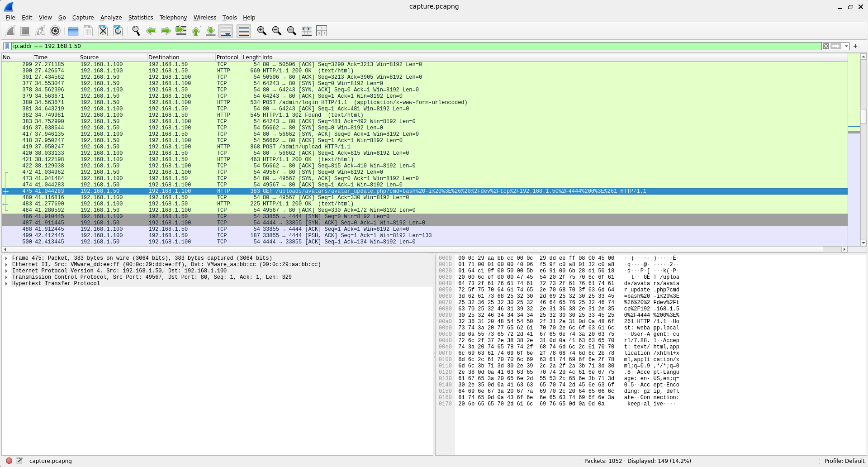This screenshot has height=467, width=868.
Task: Click the reset layout panes icon
Action: click(322, 31)
